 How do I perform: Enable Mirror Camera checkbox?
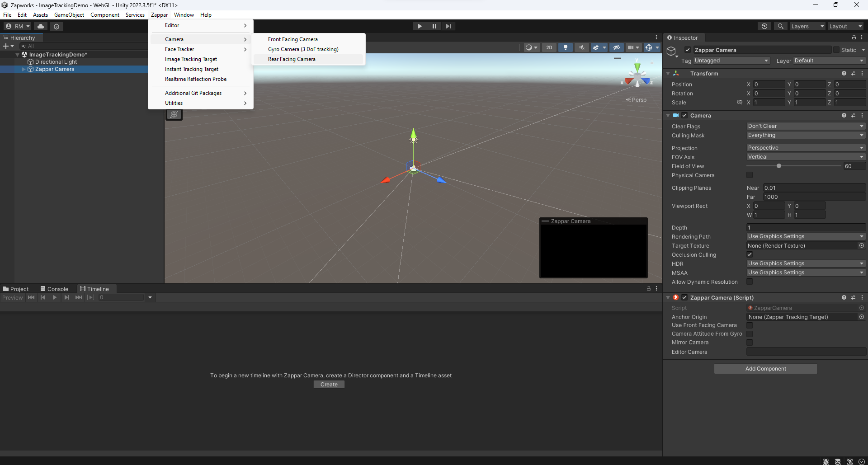click(x=750, y=343)
